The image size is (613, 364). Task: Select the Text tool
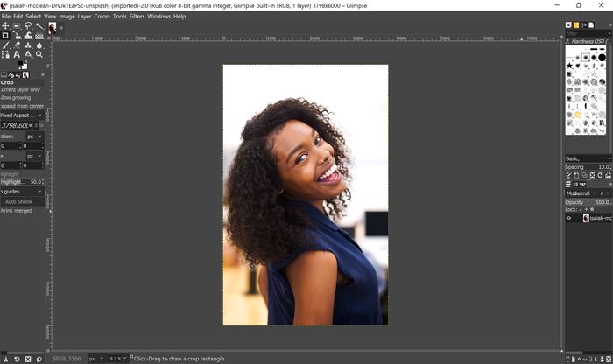(x=17, y=54)
